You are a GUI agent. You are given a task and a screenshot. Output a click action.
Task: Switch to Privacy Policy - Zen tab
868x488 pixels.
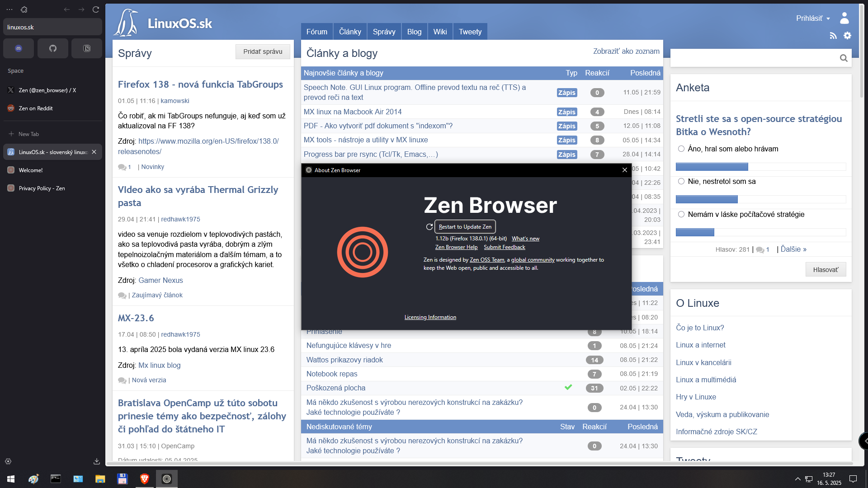click(x=52, y=188)
